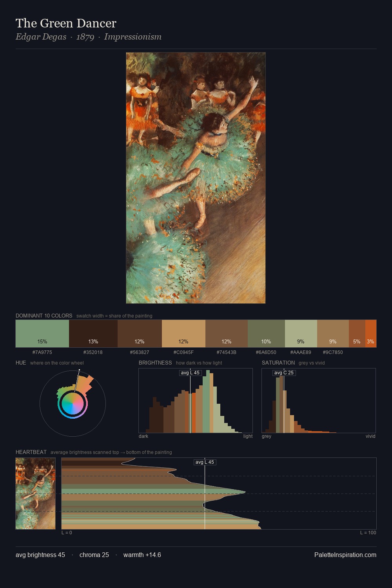Open the small painting thumbnail beside Heartbeat

(x=35, y=494)
